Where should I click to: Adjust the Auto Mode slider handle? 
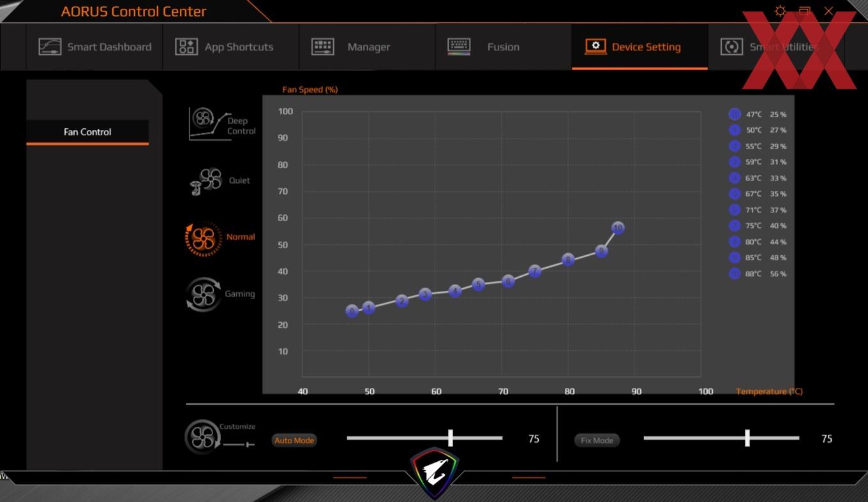coord(451,438)
